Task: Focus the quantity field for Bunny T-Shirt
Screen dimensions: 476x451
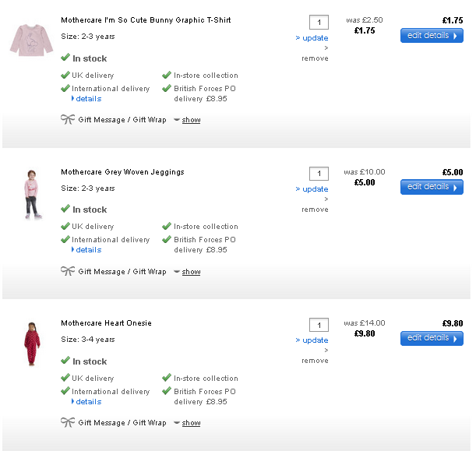Action: point(319,22)
